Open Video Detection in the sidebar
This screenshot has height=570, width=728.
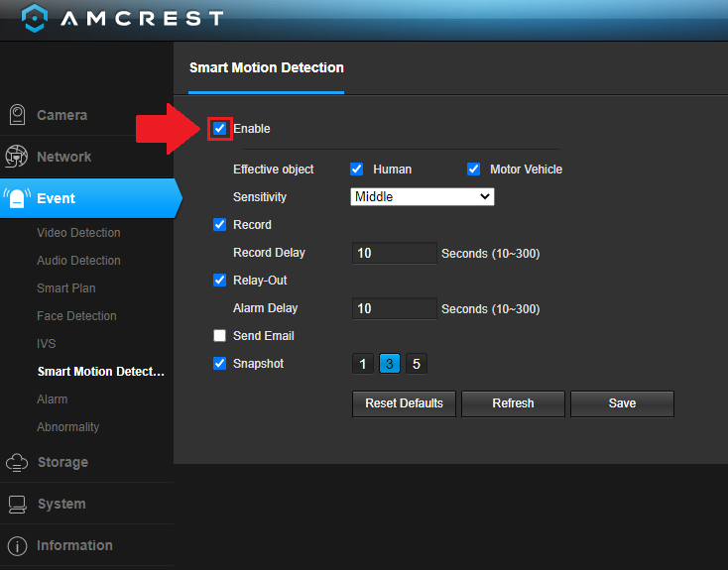point(78,233)
